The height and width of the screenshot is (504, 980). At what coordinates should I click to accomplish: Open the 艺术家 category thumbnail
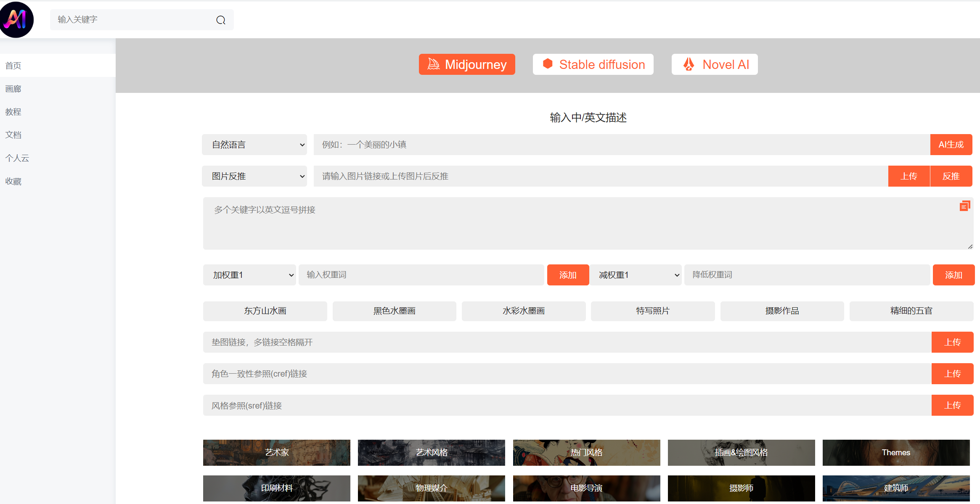[277, 453]
